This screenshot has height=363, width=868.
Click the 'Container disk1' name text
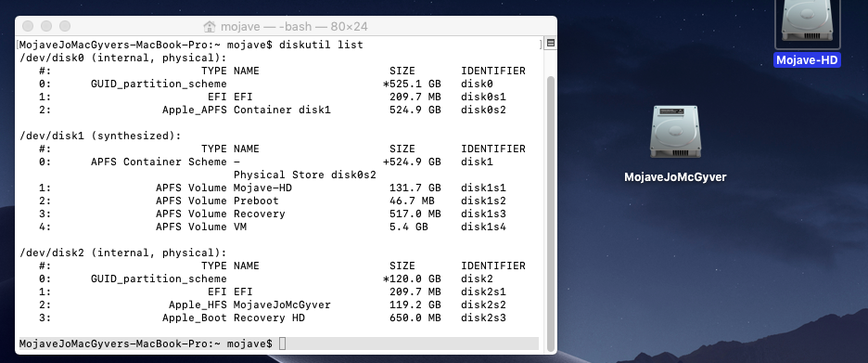(x=282, y=110)
